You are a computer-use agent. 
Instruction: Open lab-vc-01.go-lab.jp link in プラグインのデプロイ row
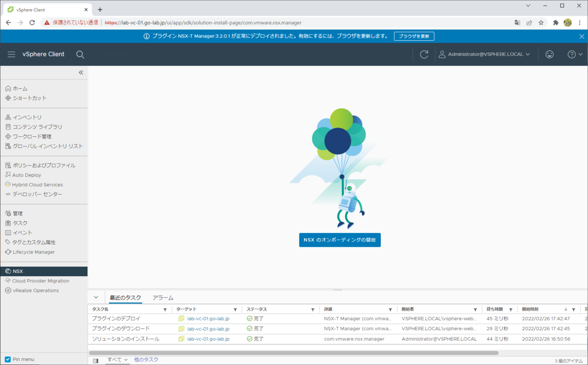(208, 319)
